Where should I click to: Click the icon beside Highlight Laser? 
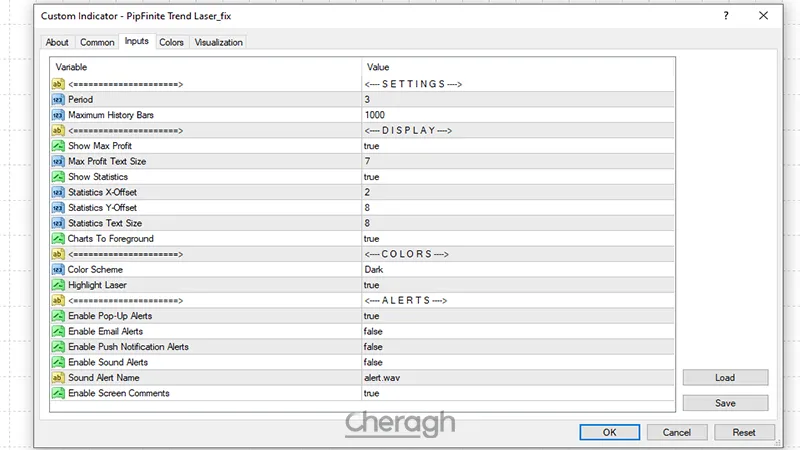[58, 285]
